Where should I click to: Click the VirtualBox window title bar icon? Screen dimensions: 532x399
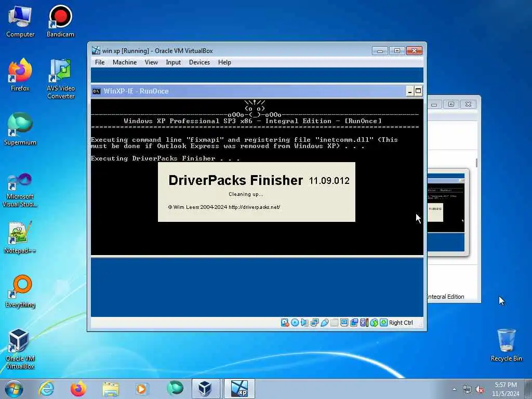tap(96, 50)
